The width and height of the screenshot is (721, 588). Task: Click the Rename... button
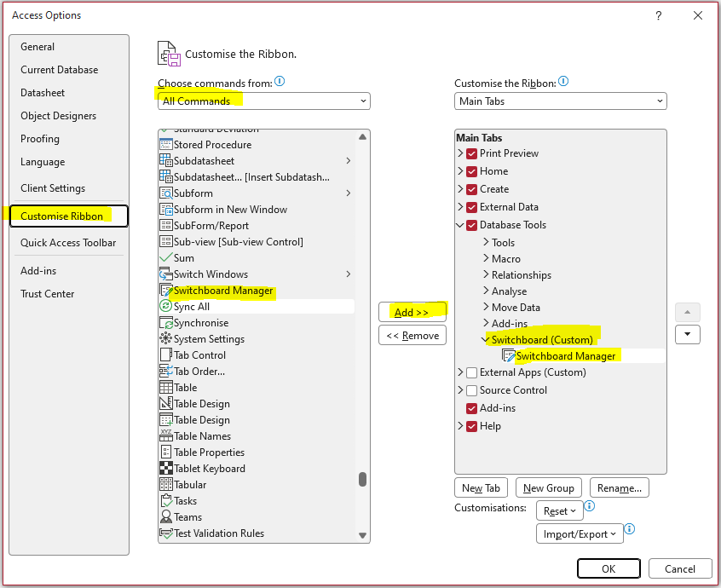click(620, 487)
